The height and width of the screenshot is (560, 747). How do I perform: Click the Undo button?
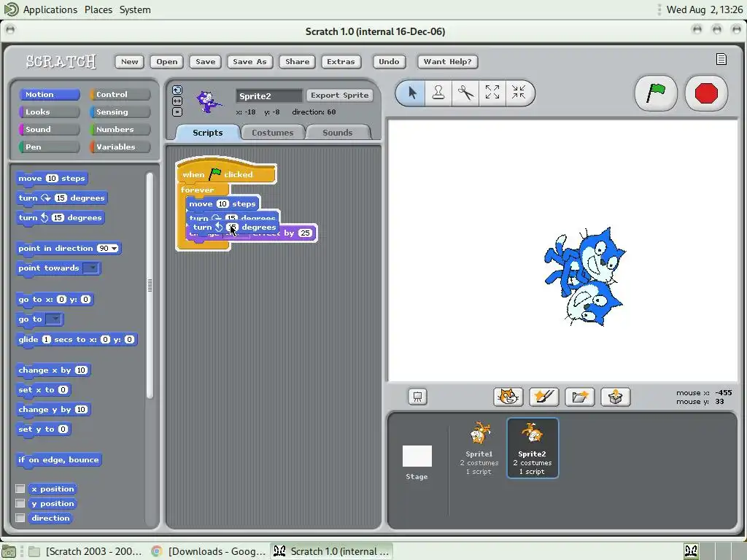pyautogui.click(x=389, y=61)
